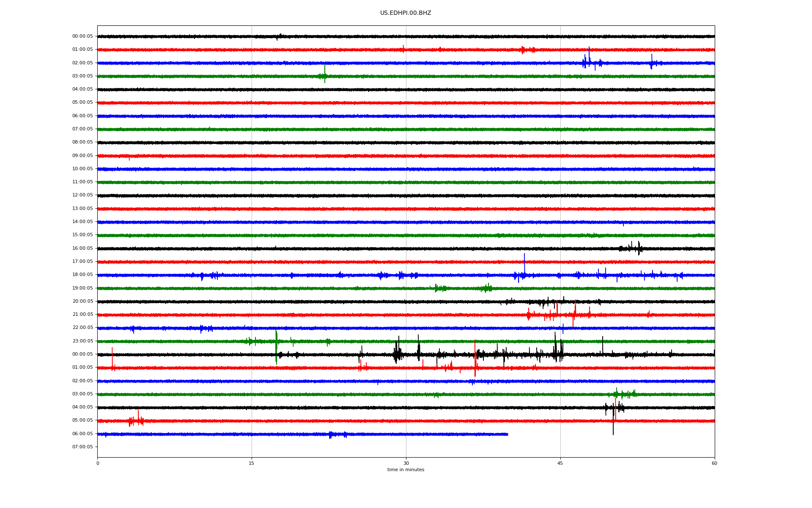Click the 12:00:05 row time label
The height and width of the screenshot is (508, 812).
click(x=82, y=195)
